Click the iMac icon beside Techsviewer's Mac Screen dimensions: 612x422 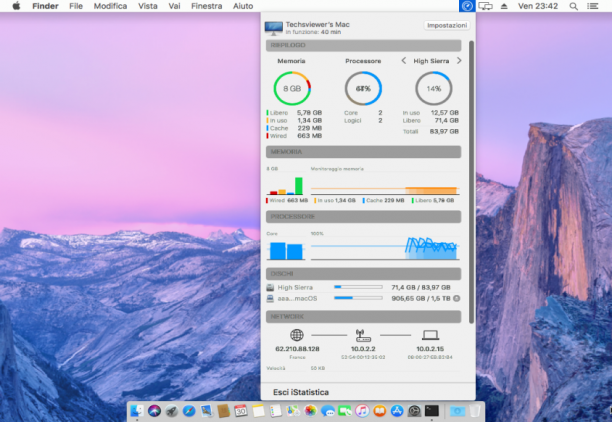tap(273, 28)
